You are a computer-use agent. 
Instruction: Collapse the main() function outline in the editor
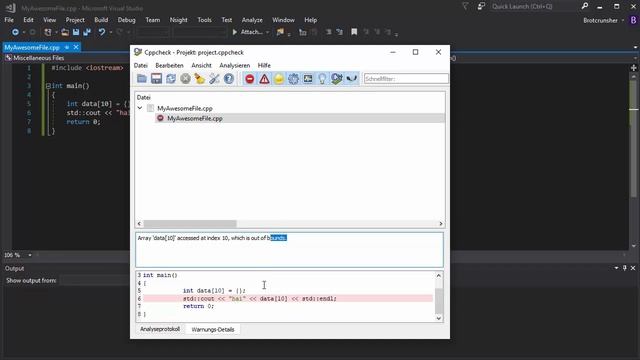point(48,86)
